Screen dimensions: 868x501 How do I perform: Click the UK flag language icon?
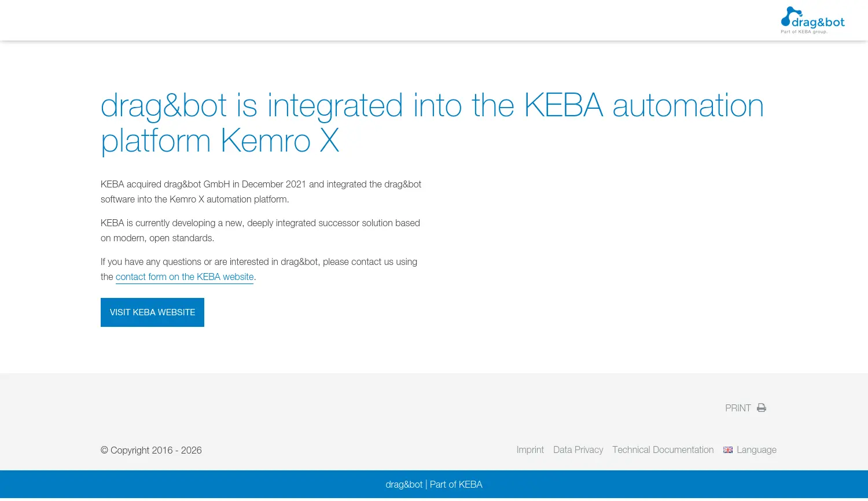pyautogui.click(x=728, y=450)
